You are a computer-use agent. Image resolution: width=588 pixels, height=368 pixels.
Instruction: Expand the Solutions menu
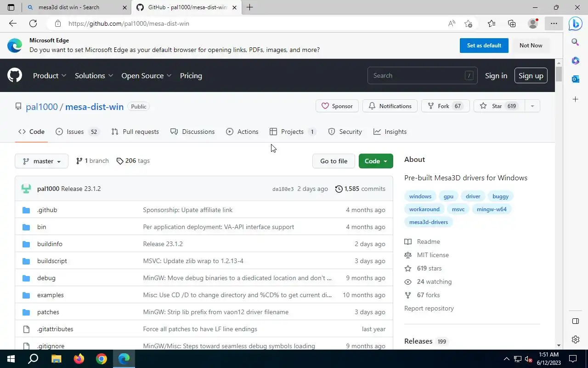(94, 75)
